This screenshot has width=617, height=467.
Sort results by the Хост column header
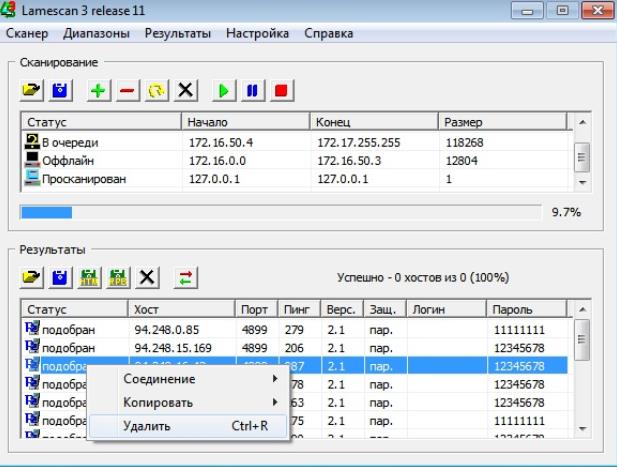click(180, 309)
